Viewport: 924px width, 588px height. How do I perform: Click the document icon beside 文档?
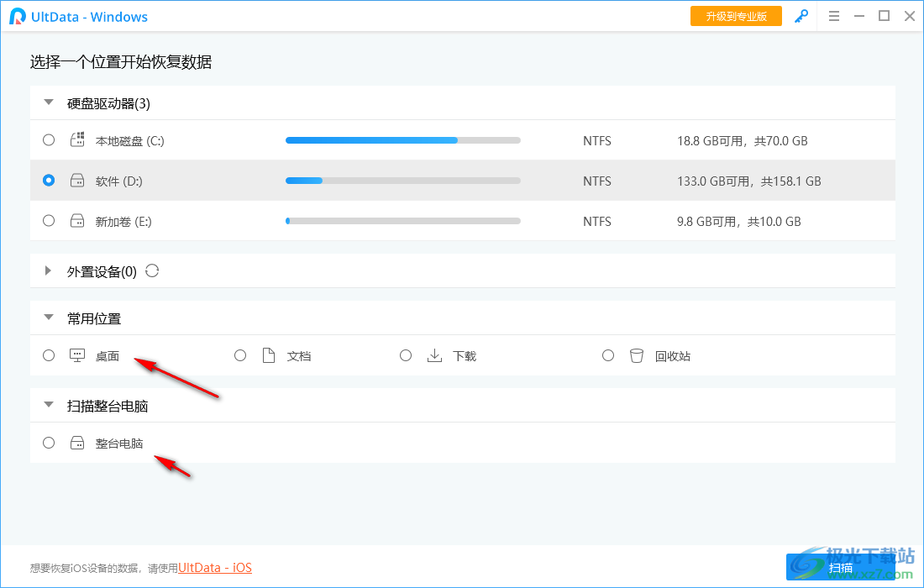(x=268, y=355)
